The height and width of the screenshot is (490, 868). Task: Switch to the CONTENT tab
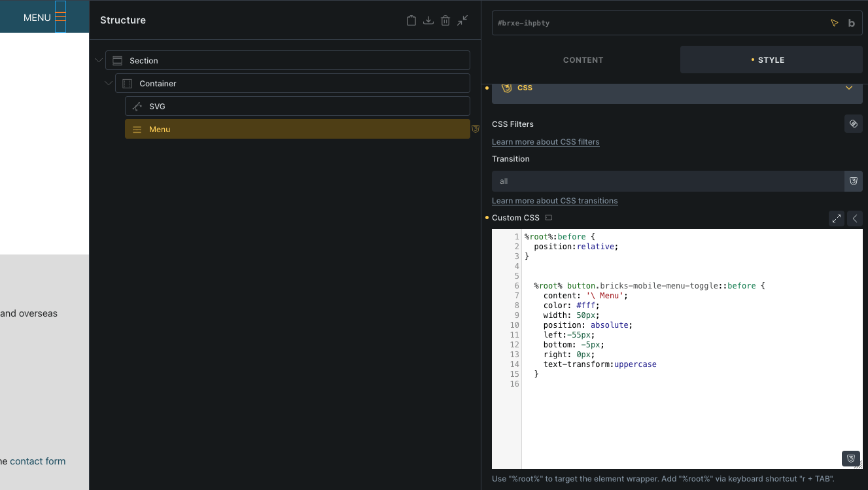(x=583, y=60)
